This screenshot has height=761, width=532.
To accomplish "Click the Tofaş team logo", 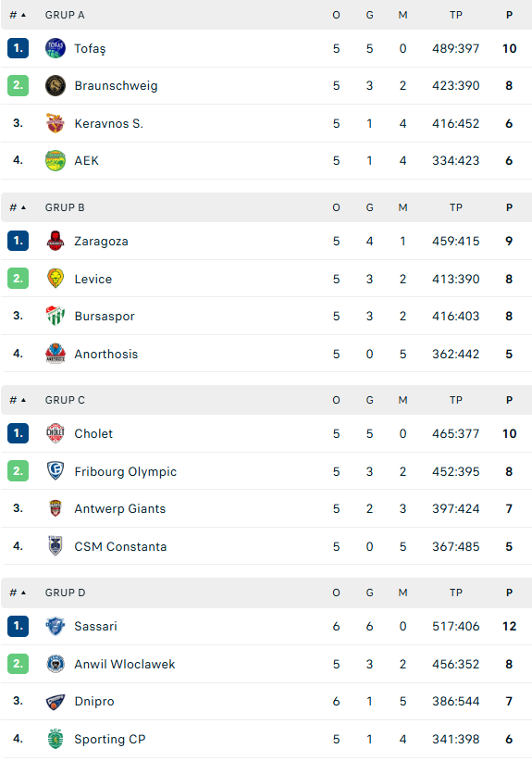I will click(56, 48).
